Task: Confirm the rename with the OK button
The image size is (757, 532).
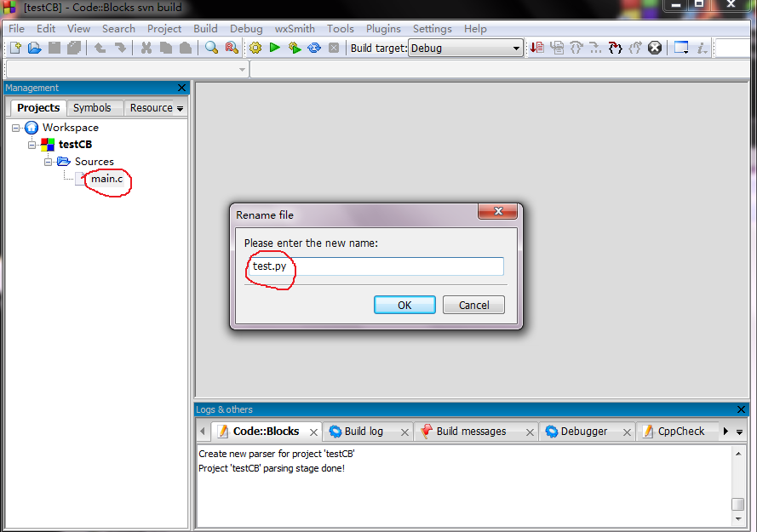Action: [404, 305]
